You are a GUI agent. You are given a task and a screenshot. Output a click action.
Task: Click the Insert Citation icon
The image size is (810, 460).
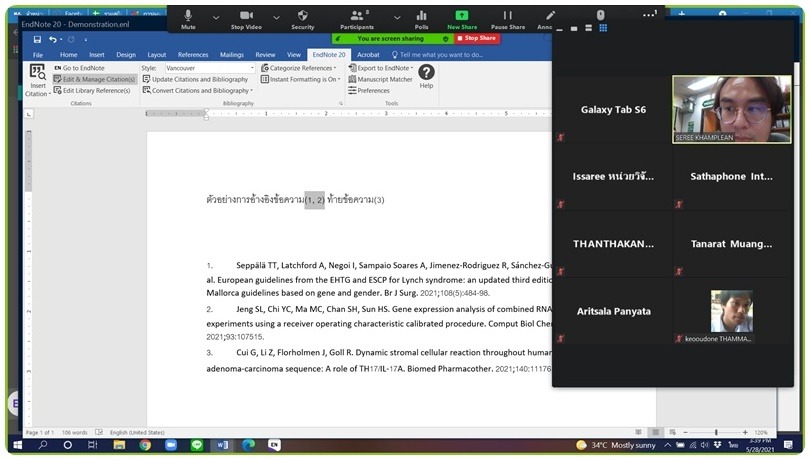pos(37,76)
